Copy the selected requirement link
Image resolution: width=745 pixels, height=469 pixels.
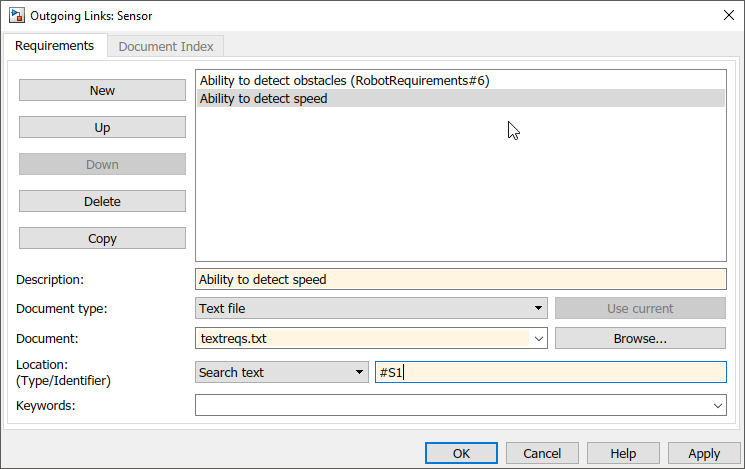tap(102, 238)
